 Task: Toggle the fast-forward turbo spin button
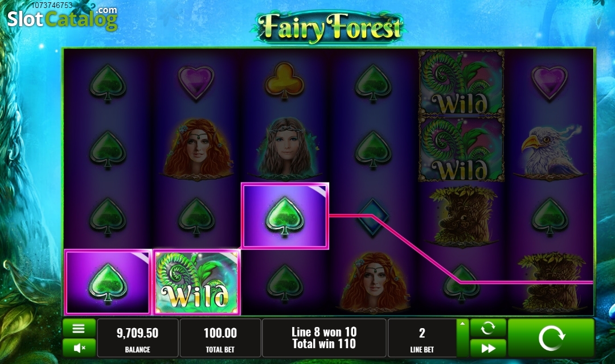(x=488, y=348)
